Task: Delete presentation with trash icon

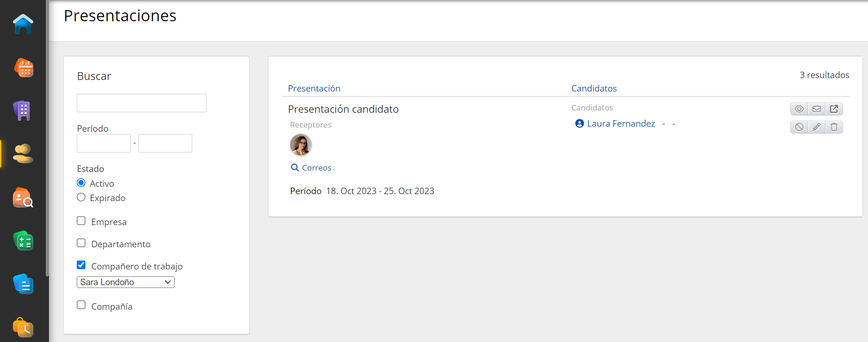Action: tap(834, 127)
